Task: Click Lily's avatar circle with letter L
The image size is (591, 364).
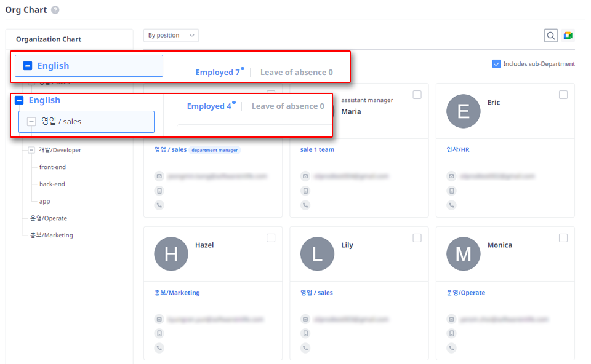Action: [317, 254]
